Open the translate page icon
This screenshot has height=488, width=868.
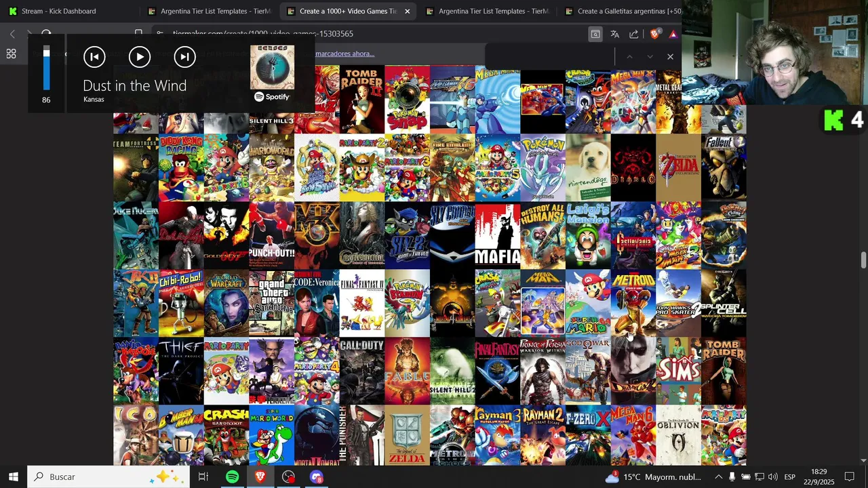coord(614,34)
